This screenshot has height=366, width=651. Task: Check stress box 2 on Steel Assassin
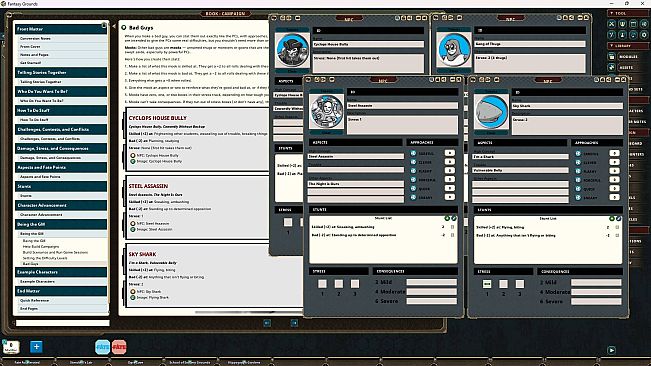coord(339,284)
